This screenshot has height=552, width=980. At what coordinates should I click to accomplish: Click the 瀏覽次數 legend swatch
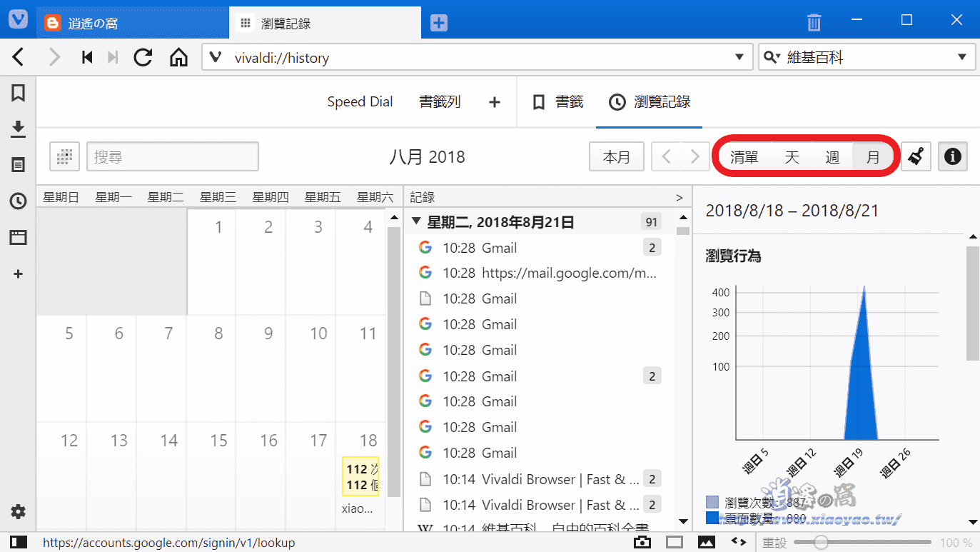(x=712, y=502)
